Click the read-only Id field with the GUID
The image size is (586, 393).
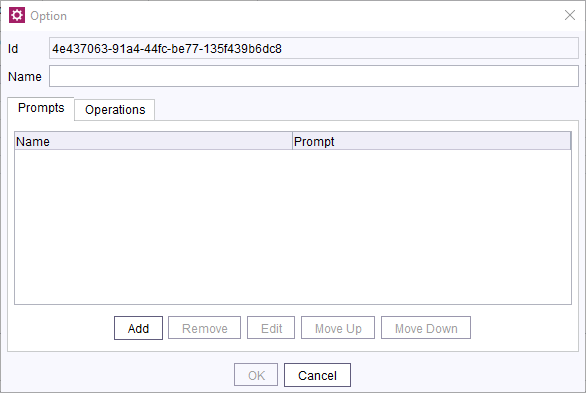point(314,48)
